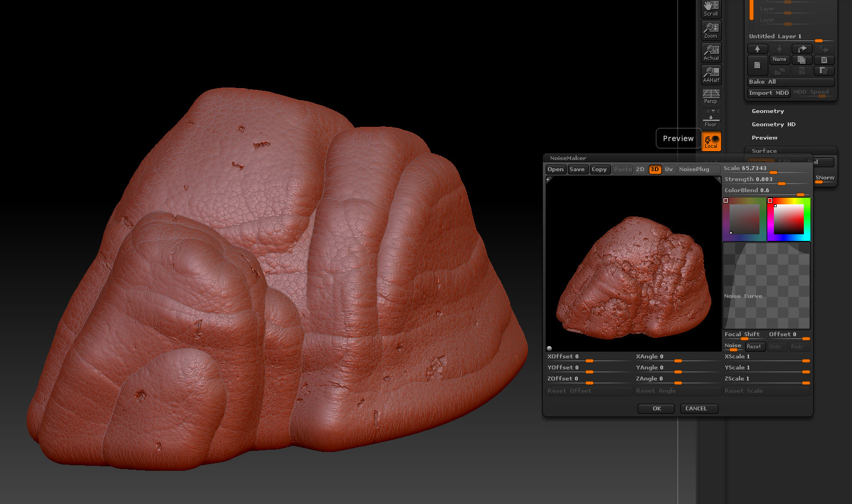Viewport: 852px width, 504px height.
Task: Toggle Persp perspective view
Action: (711, 96)
